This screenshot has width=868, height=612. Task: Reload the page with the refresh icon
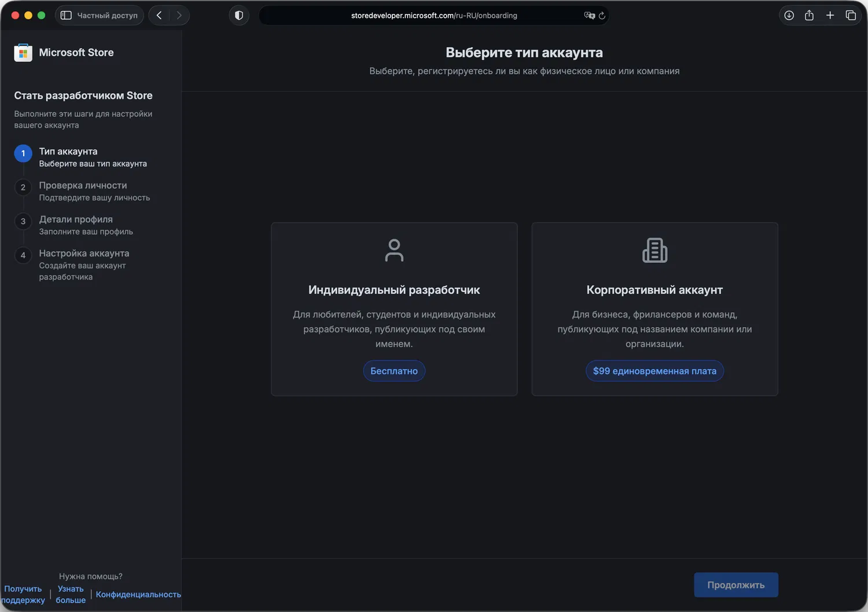(x=602, y=16)
